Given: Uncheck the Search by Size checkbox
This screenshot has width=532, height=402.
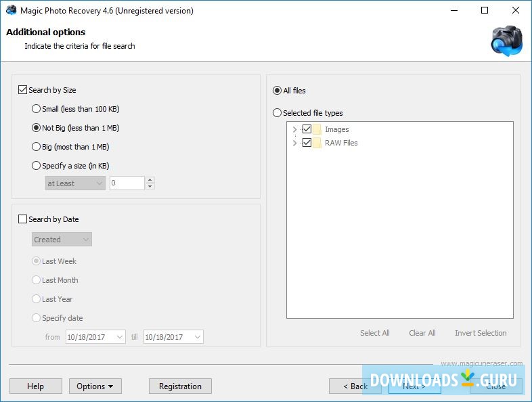Looking at the screenshot, I should (x=22, y=90).
